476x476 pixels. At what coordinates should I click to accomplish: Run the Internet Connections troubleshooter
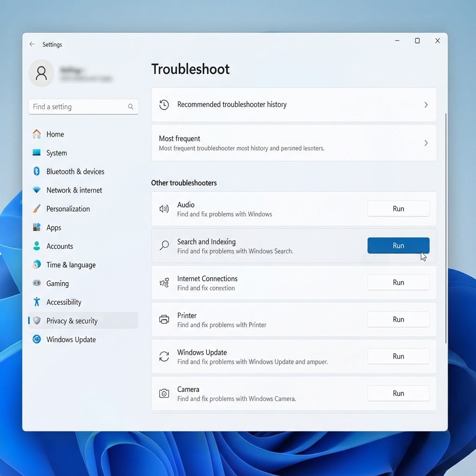[398, 282]
